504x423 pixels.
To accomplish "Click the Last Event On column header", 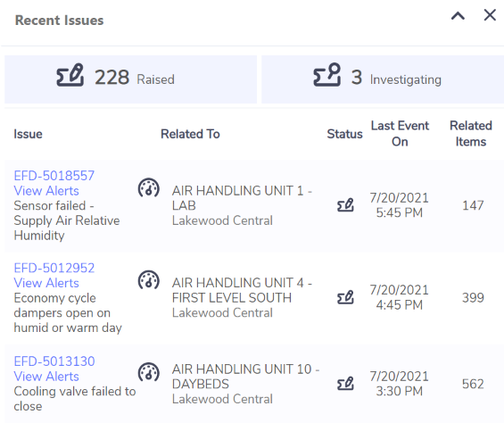I will pos(400,134).
